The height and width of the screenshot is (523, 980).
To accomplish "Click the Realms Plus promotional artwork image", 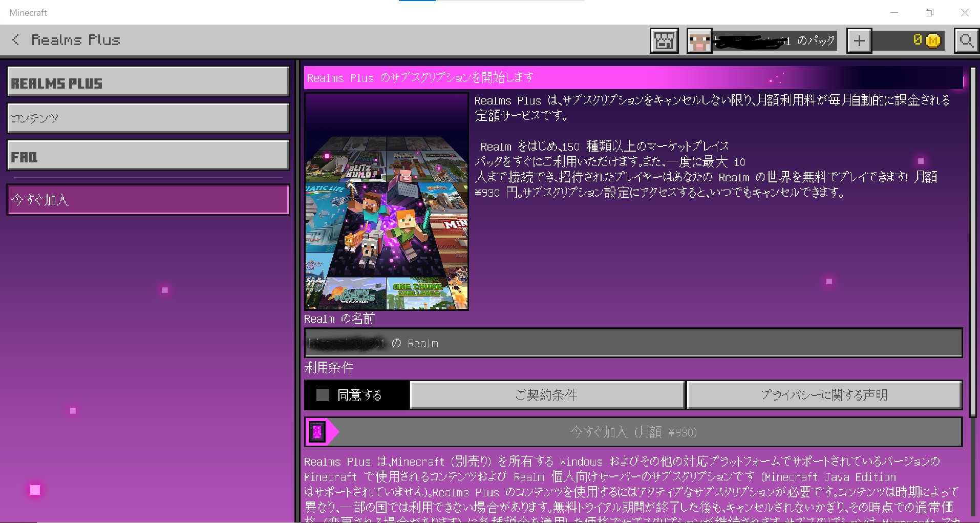I will [387, 202].
